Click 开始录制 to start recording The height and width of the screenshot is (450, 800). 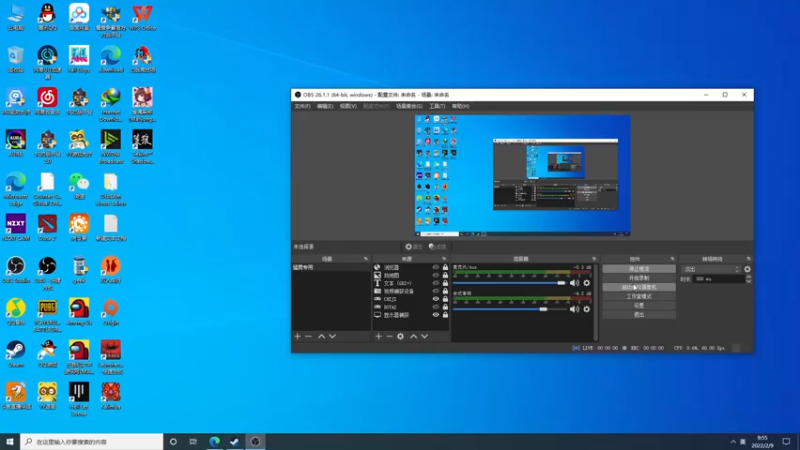click(x=639, y=278)
